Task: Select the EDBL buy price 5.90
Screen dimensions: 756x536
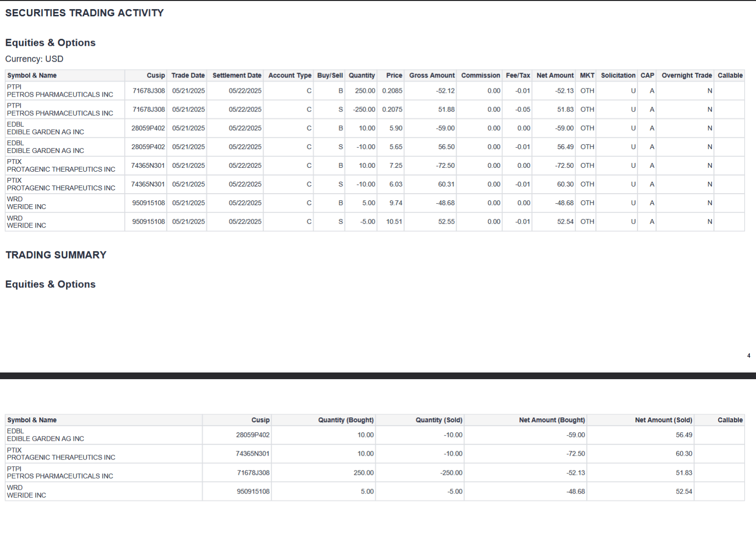Action: (396, 128)
